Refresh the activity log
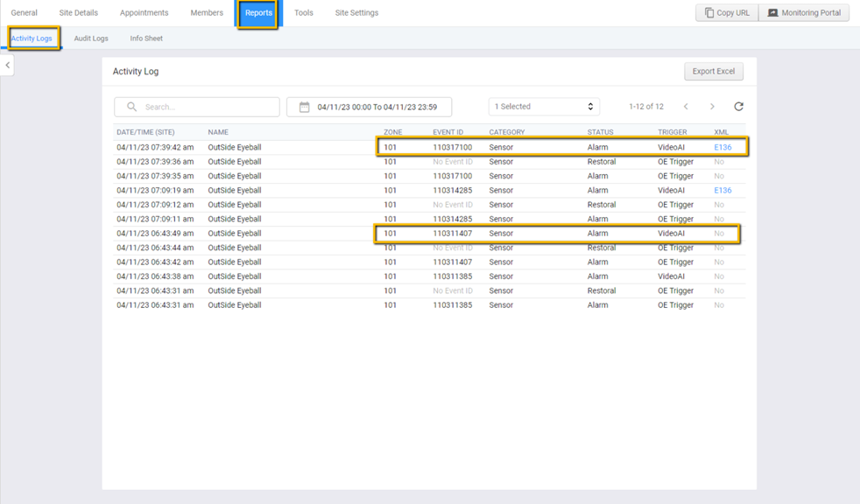 pos(739,106)
